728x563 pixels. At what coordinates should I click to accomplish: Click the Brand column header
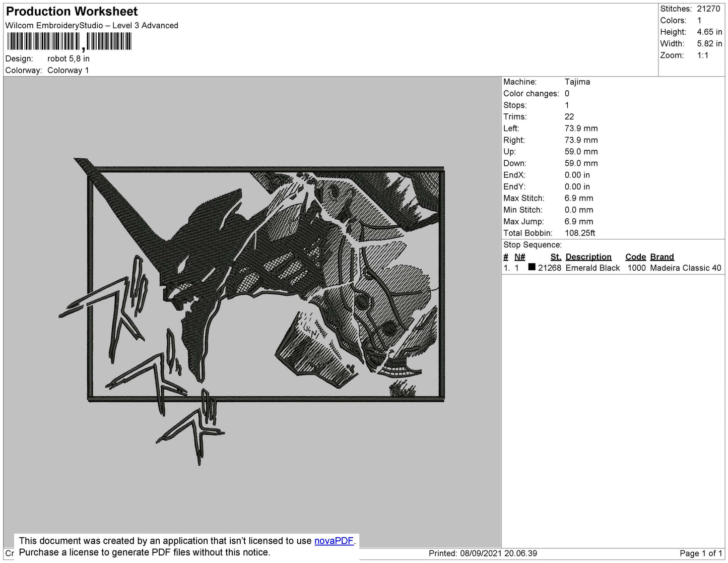pos(662,257)
